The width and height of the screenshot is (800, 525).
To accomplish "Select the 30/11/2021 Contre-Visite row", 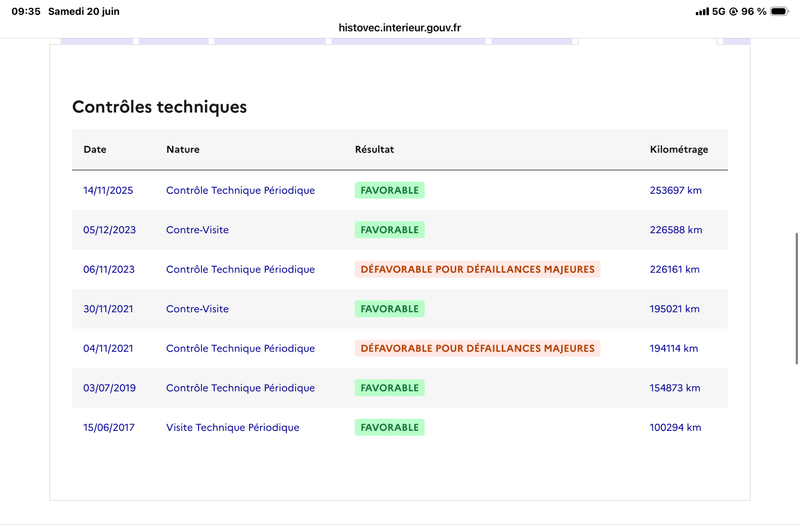I will [x=399, y=309].
